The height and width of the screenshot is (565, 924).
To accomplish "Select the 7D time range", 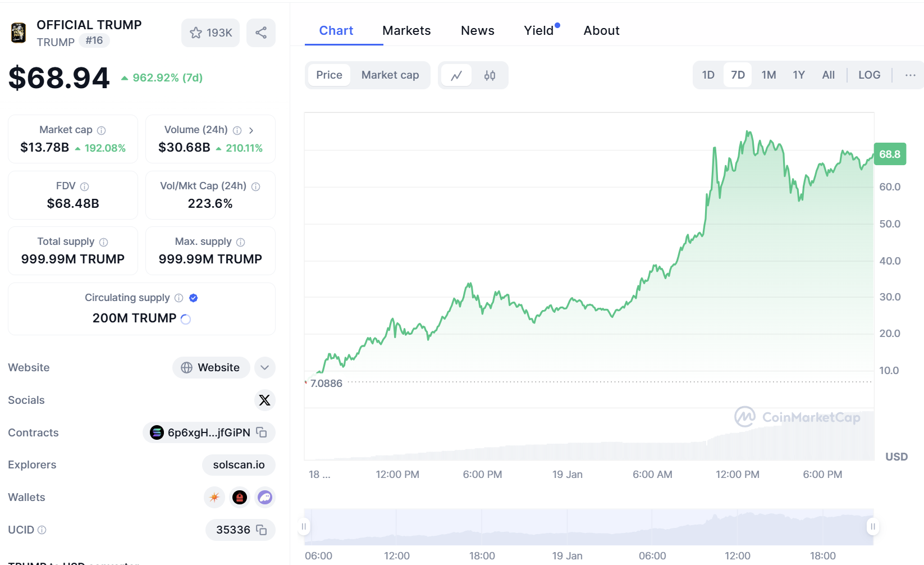I will [x=738, y=75].
